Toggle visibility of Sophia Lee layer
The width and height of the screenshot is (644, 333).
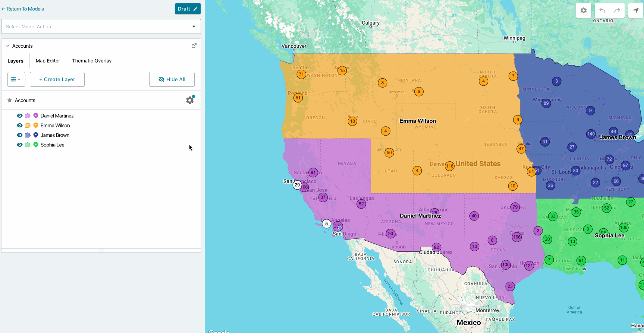(20, 145)
